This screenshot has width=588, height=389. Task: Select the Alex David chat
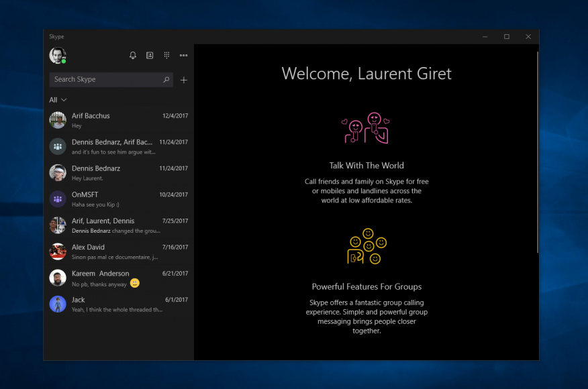click(x=119, y=251)
